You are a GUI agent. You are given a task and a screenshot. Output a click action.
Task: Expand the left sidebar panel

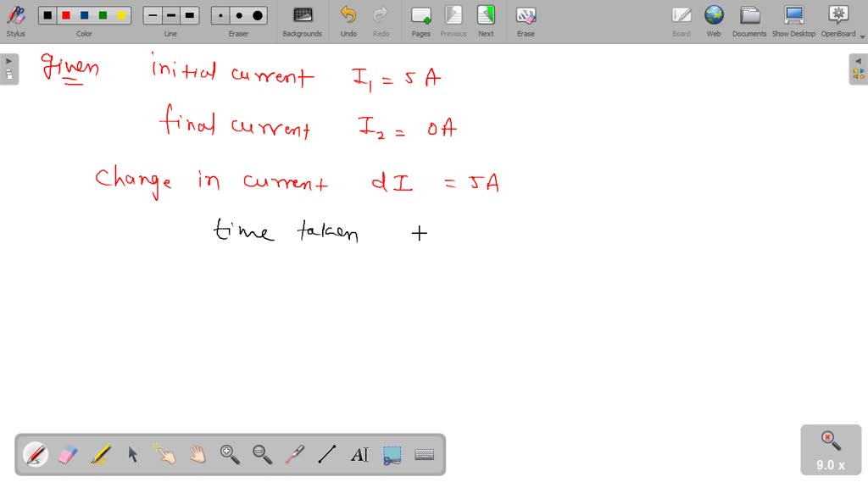tap(8, 60)
